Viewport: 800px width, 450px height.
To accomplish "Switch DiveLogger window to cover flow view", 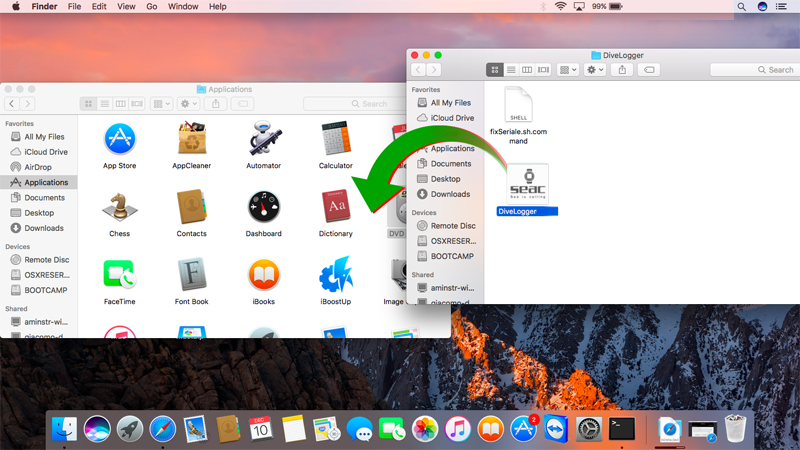I will 543,70.
